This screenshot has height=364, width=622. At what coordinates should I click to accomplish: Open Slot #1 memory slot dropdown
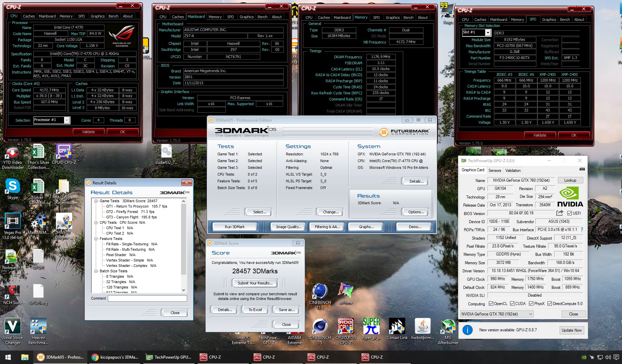tap(487, 32)
